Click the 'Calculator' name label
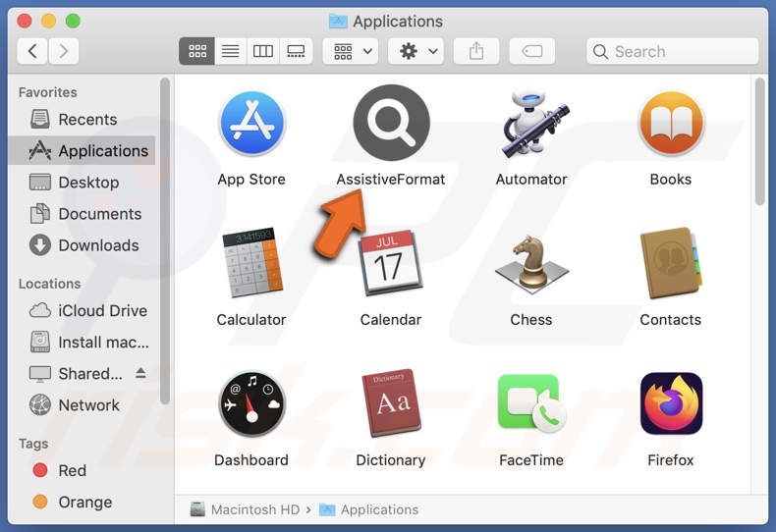 tap(251, 320)
